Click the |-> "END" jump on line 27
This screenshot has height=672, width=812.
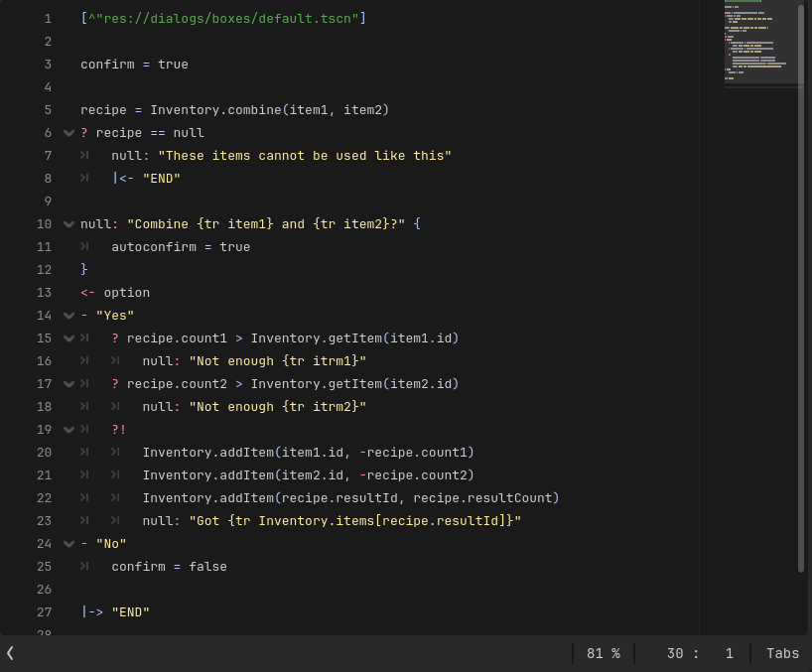click(115, 611)
